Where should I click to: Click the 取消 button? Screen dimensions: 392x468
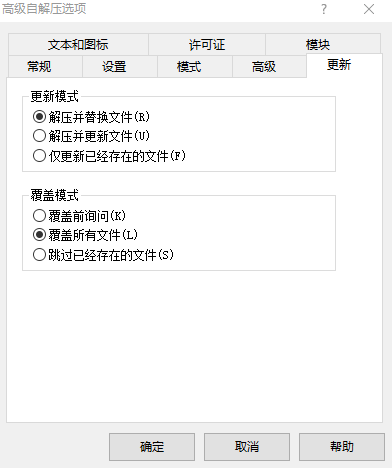pyautogui.click(x=247, y=447)
